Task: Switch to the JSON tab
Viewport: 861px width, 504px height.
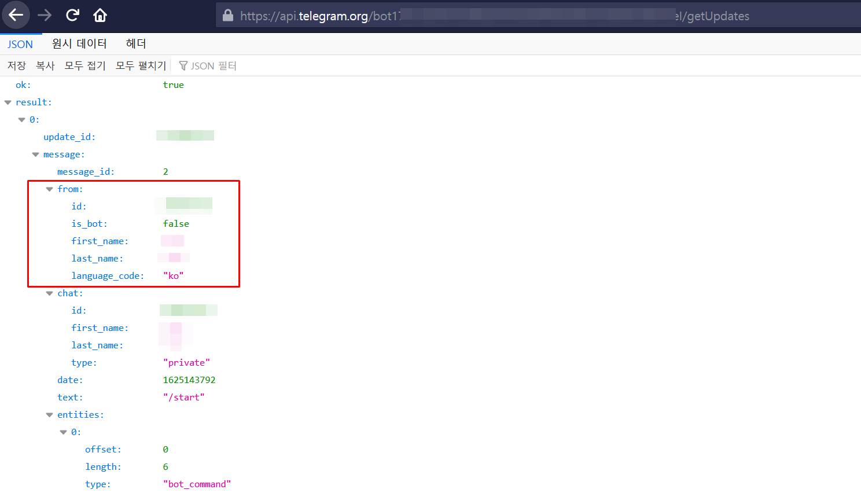Action: [x=20, y=44]
